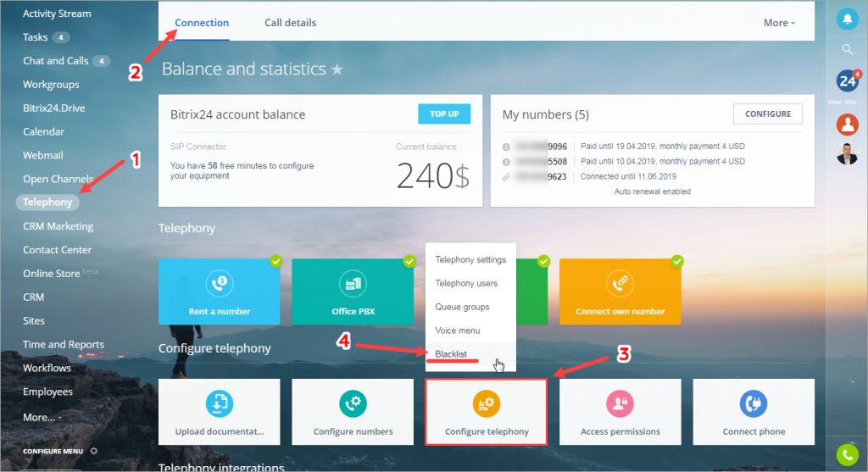868x472 pixels.
Task: Click the green checkmark on Rent a number
Action: (x=275, y=261)
